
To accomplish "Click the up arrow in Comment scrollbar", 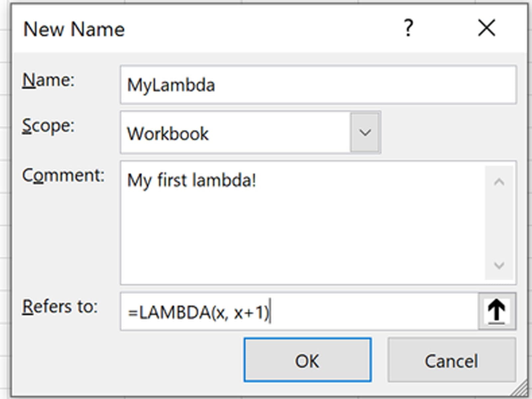I will [x=499, y=182].
